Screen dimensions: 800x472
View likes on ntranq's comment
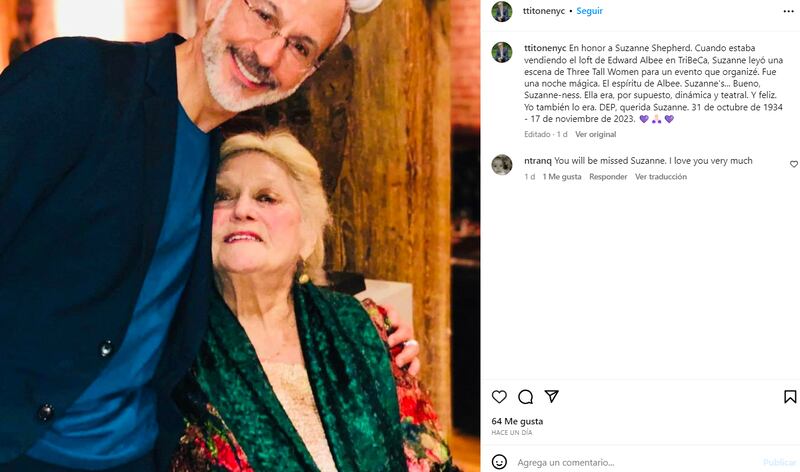[562, 177]
